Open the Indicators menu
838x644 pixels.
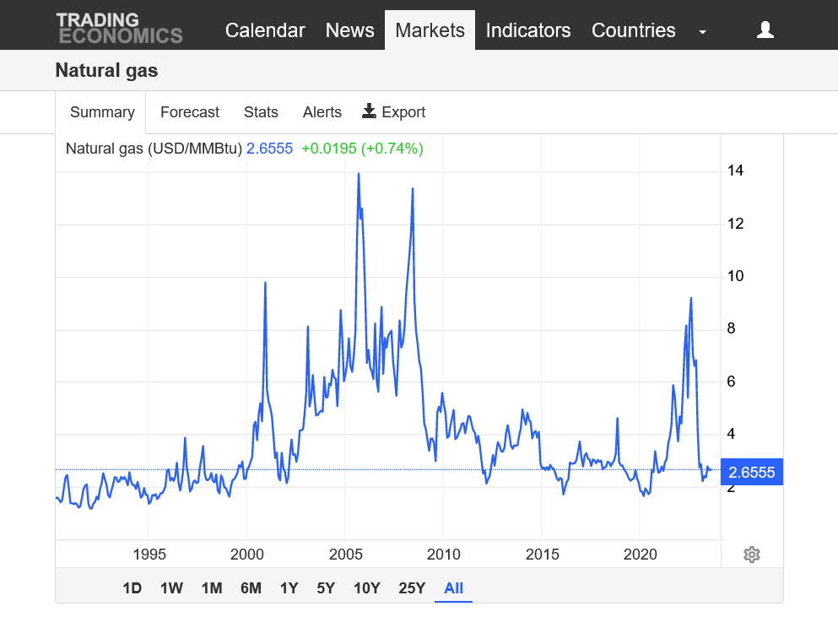[x=528, y=30]
